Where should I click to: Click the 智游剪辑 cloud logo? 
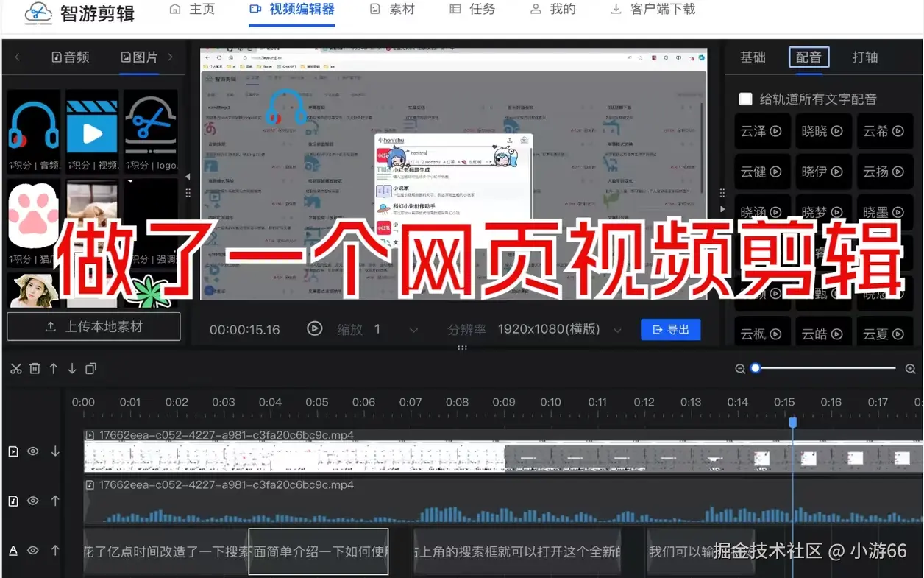coord(38,13)
